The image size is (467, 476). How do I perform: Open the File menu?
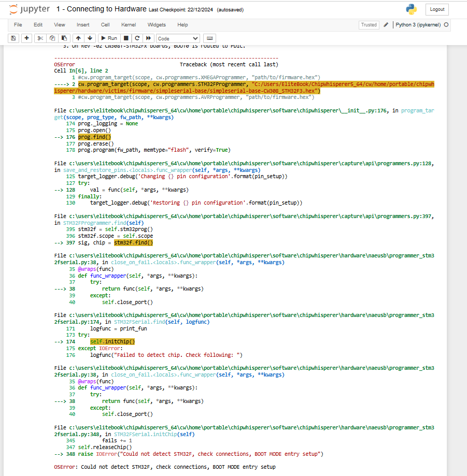(18, 25)
